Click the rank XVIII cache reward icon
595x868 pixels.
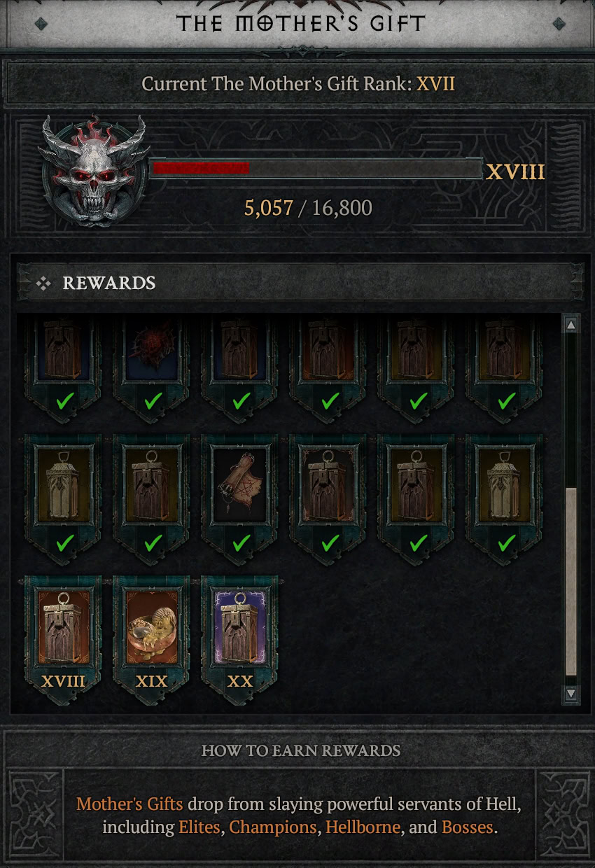point(64,627)
